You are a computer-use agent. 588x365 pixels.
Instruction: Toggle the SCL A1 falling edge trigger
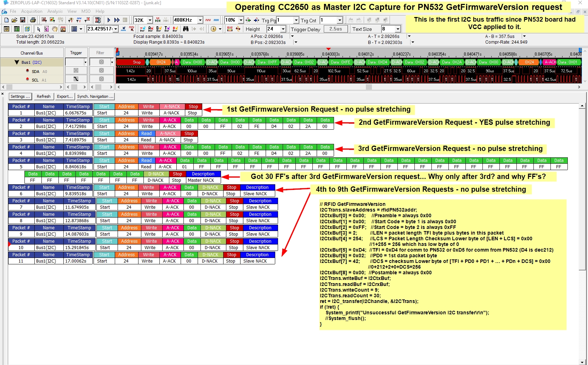[76, 79]
